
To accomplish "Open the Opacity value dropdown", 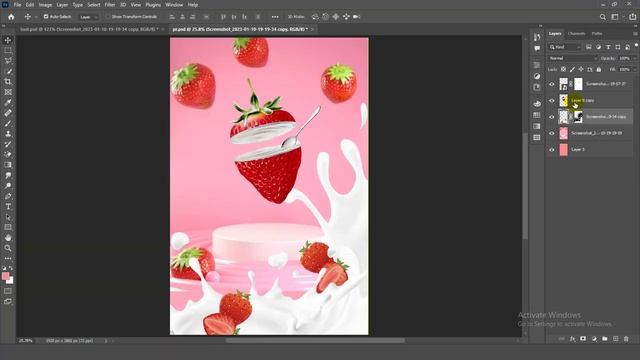I will click(x=634, y=59).
